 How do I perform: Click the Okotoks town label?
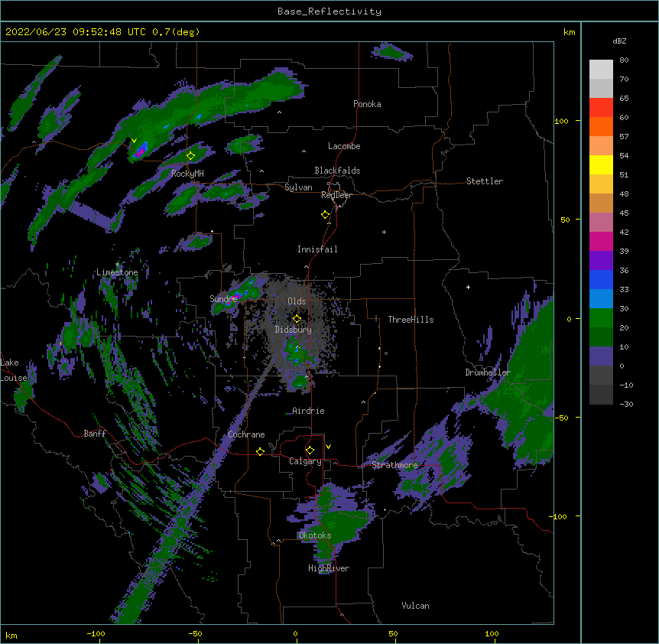[x=315, y=535]
